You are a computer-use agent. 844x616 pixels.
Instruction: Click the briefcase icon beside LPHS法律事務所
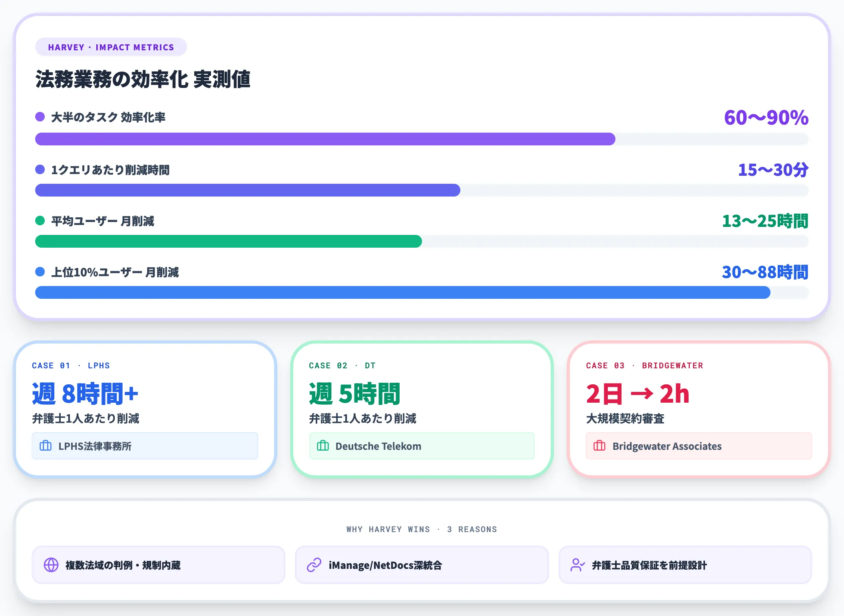coord(46,445)
